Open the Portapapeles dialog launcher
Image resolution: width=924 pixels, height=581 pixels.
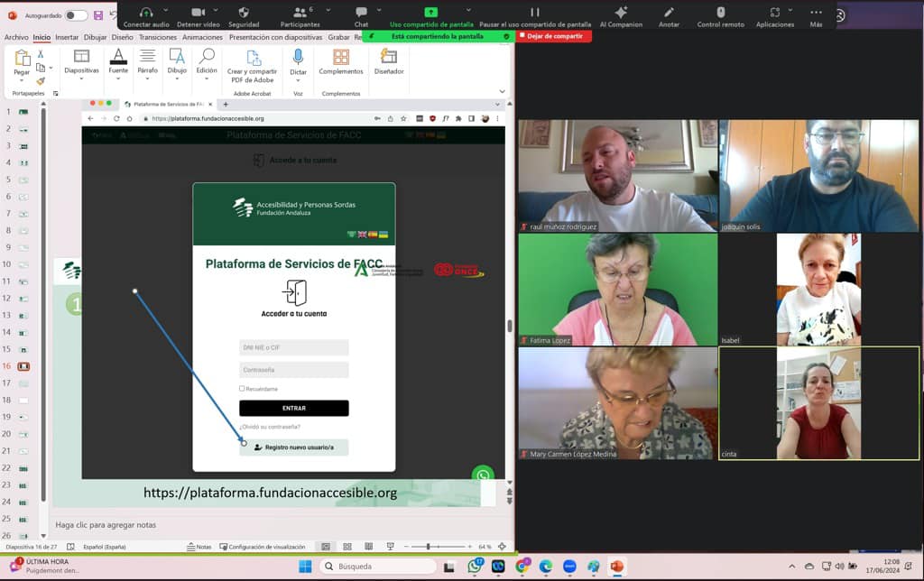tap(56, 93)
